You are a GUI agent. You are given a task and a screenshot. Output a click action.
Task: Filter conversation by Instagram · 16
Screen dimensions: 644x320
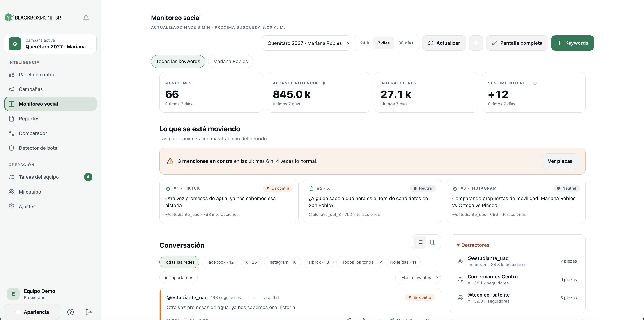(282, 262)
